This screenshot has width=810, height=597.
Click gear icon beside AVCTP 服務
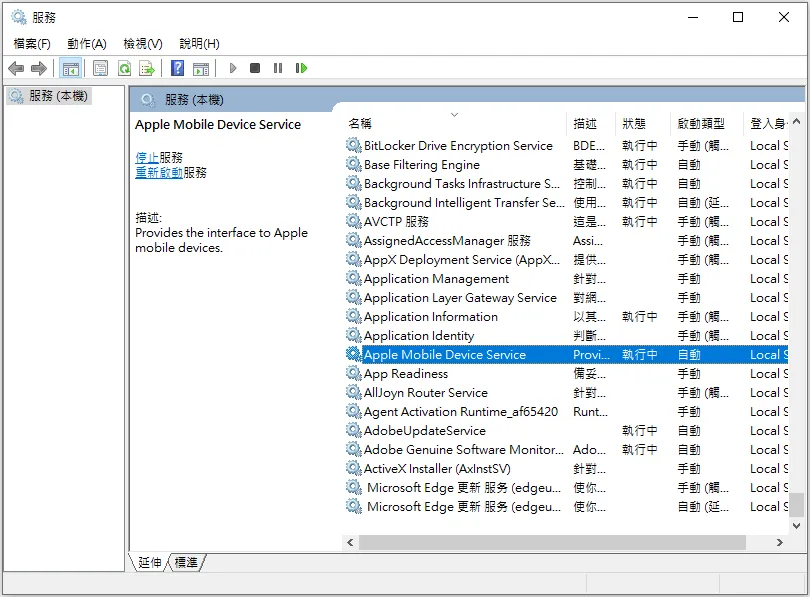point(354,222)
